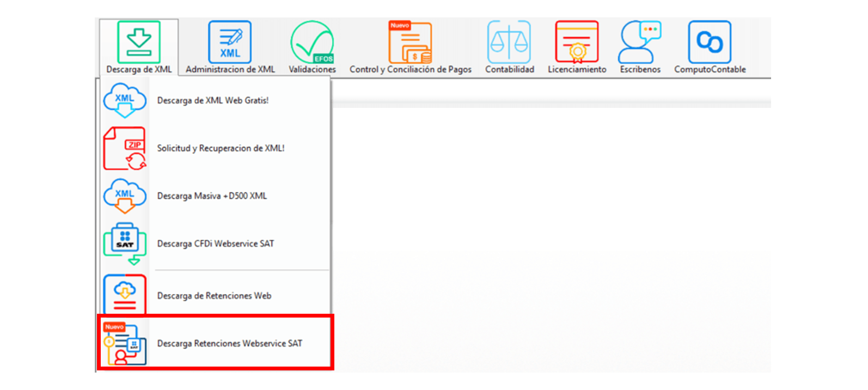
Task: Click the red ZIP recovery icon
Action: point(125,148)
